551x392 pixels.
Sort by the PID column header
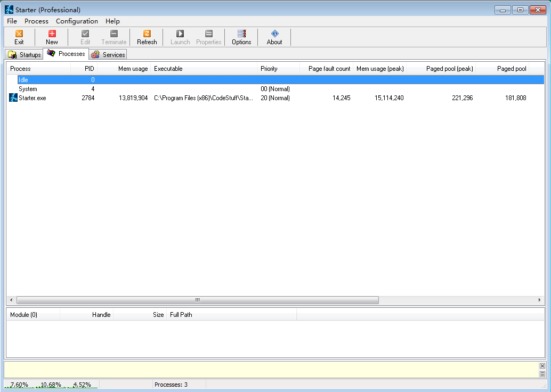pos(84,69)
